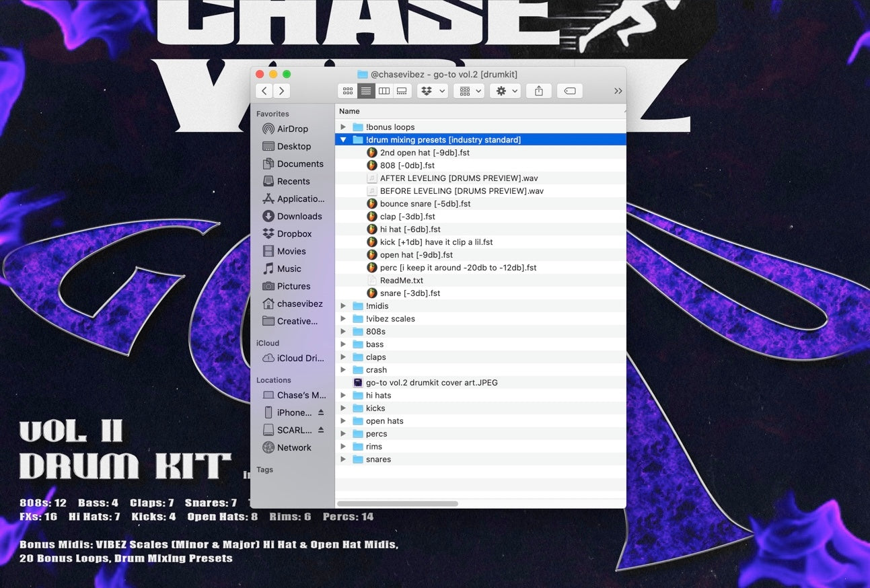Switch to icon view in toolbar
870x588 pixels.
click(x=348, y=91)
